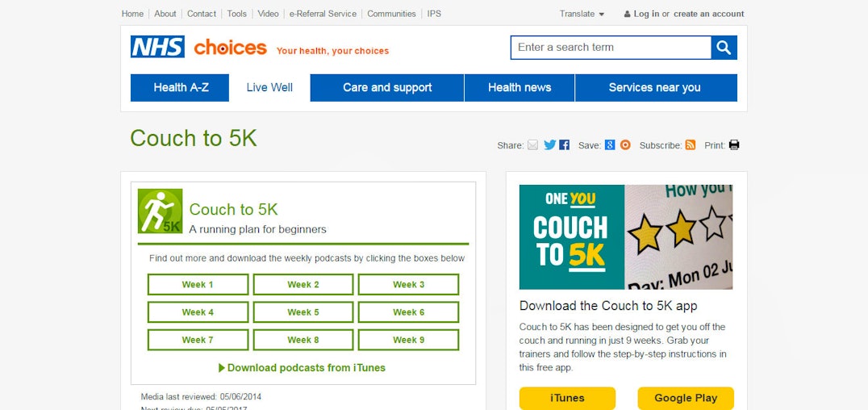The height and width of the screenshot is (410, 868).
Task: Open the Translate dropdown
Action: [582, 14]
